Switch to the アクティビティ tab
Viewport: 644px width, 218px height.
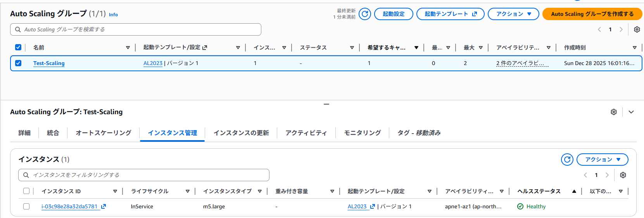[x=306, y=133]
